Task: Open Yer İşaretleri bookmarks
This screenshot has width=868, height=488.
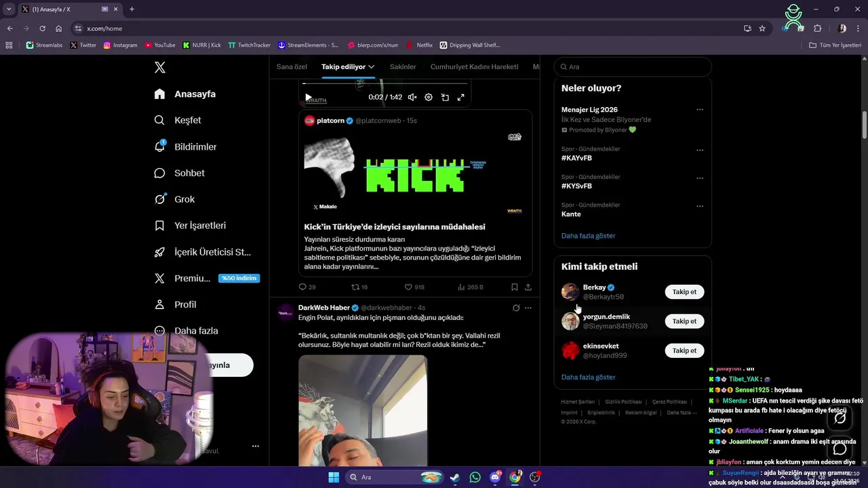Action: coord(190,225)
